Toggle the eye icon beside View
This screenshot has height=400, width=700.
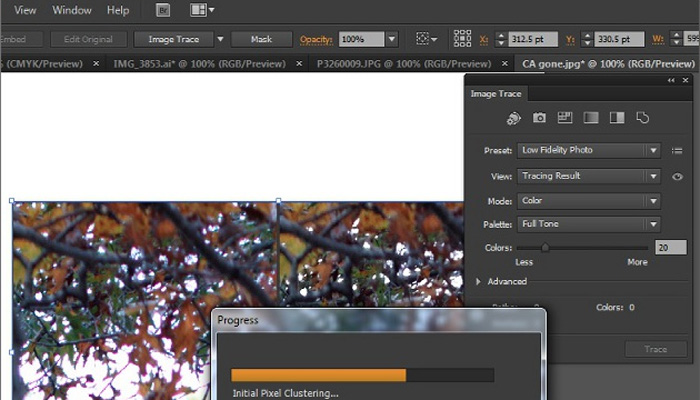(x=677, y=176)
